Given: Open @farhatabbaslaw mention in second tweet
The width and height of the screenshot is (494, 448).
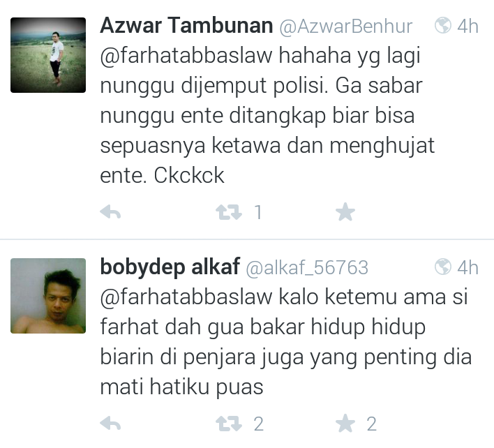Looking at the screenshot, I should (186, 297).
